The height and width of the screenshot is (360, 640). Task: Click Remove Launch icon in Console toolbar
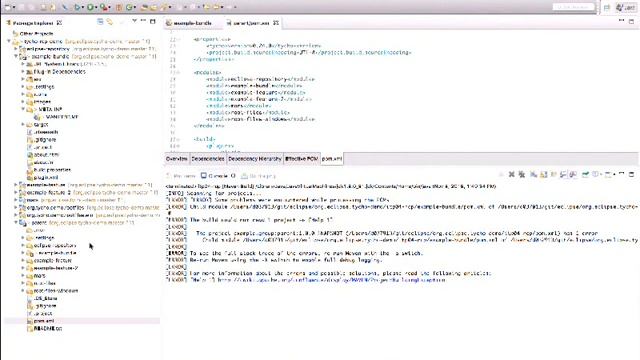[511, 174]
